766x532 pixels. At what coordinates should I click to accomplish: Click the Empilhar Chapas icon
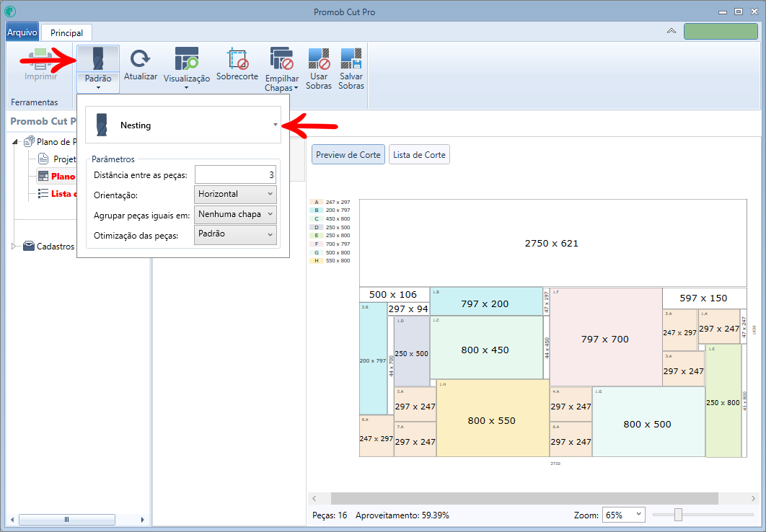(281, 58)
